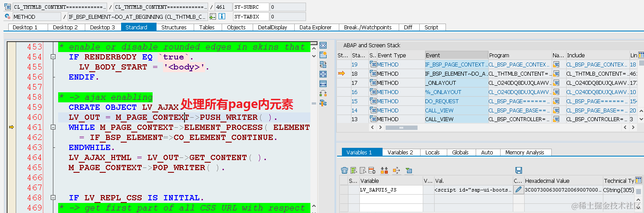Click the column layout icon in the stack table

click(x=641, y=55)
